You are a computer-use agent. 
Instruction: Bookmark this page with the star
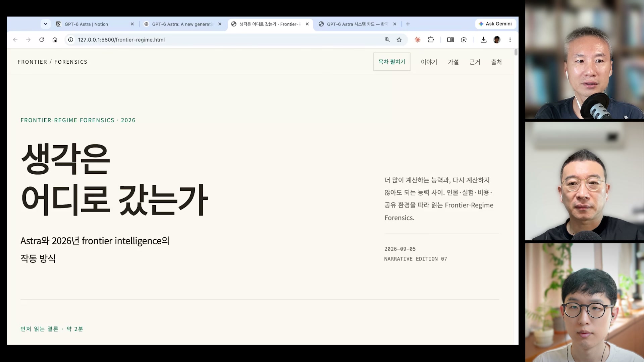(x=399, y=40)
